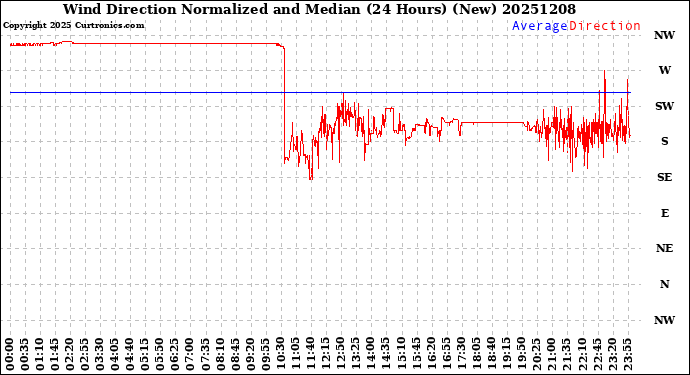
Task: Click the 09:55 time label
Action: pyautogui.click(x=265, y=355)
